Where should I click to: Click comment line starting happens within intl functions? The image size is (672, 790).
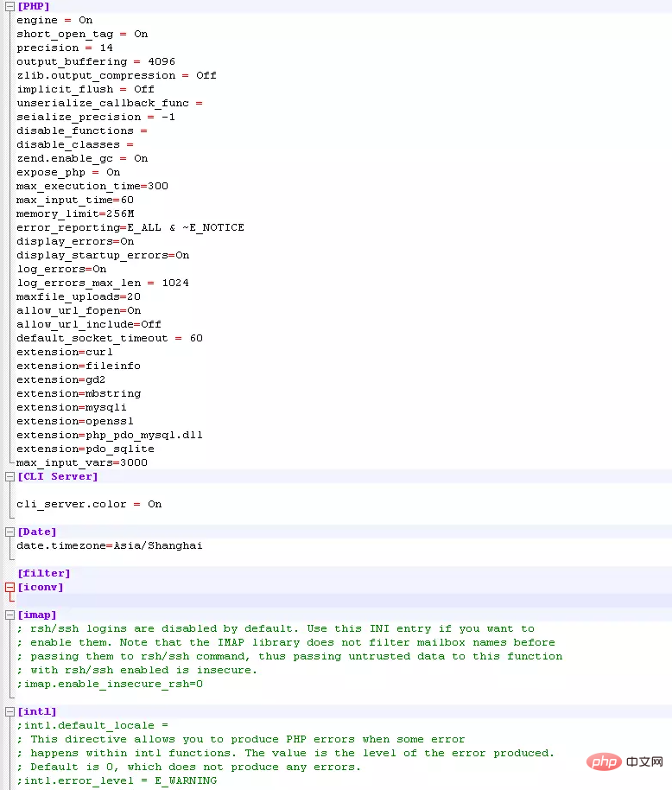coord(285,753)
